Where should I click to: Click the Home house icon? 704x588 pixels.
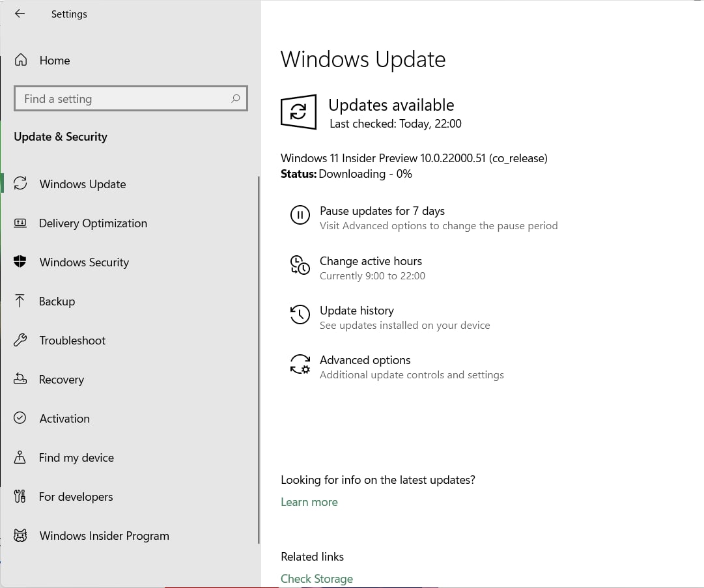pos(21,60)
